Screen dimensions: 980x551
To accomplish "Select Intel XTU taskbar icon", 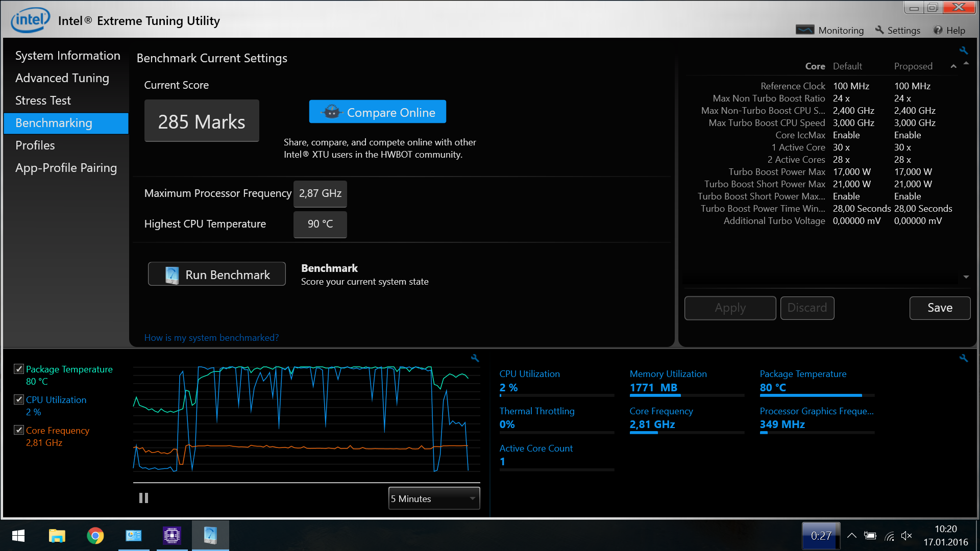I will tap(210, 536).
